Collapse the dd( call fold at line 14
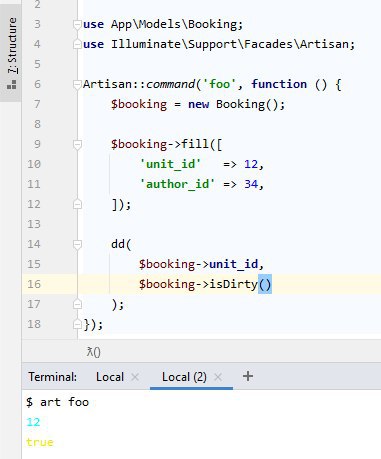 (77, 244)
